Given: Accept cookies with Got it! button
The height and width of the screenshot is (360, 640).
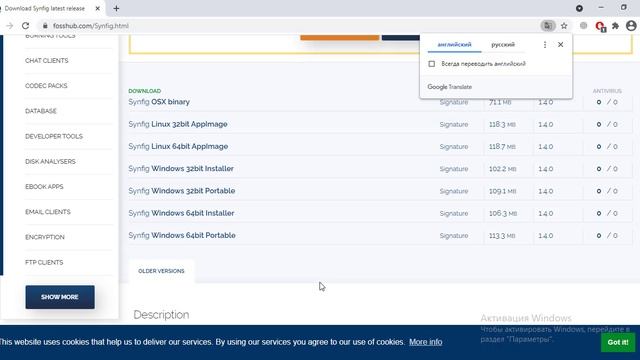Looking at the screenshot, I should pos(618,342).
